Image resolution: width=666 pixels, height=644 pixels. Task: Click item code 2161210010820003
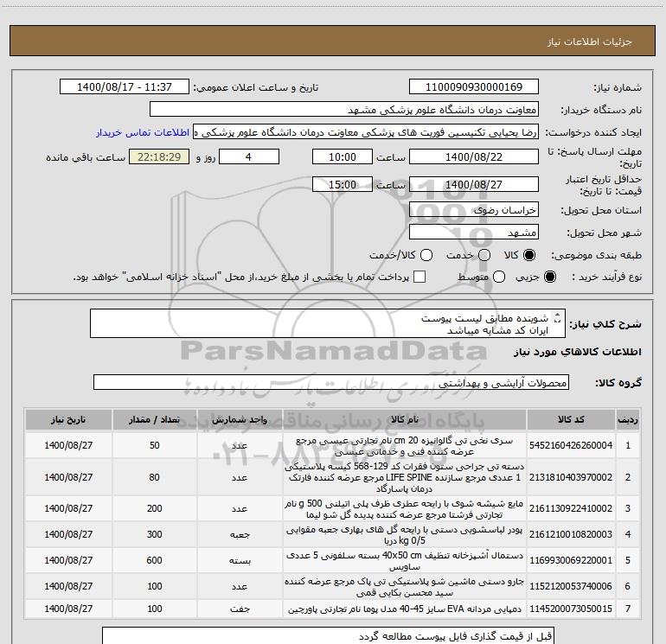571,534
